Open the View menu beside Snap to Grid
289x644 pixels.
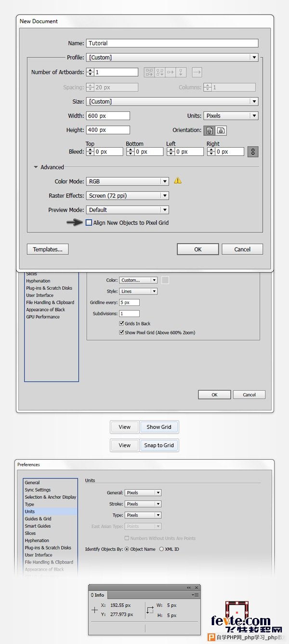[124, 445]
